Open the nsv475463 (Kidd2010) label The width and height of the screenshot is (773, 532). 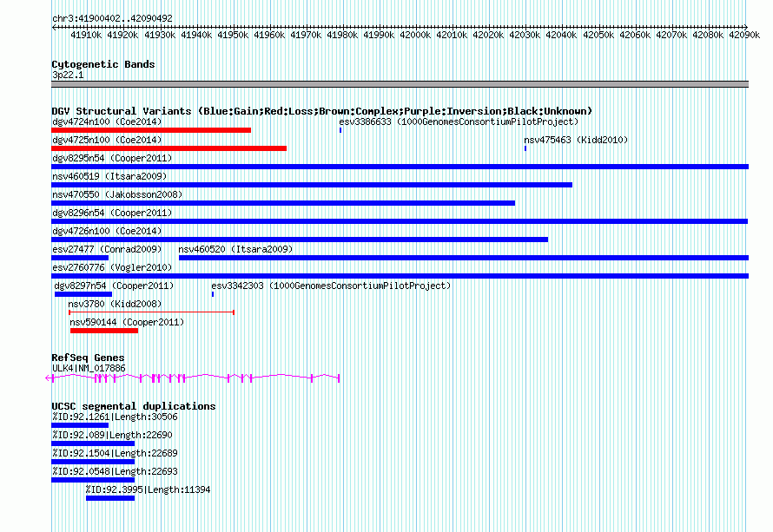pos(576,140)
